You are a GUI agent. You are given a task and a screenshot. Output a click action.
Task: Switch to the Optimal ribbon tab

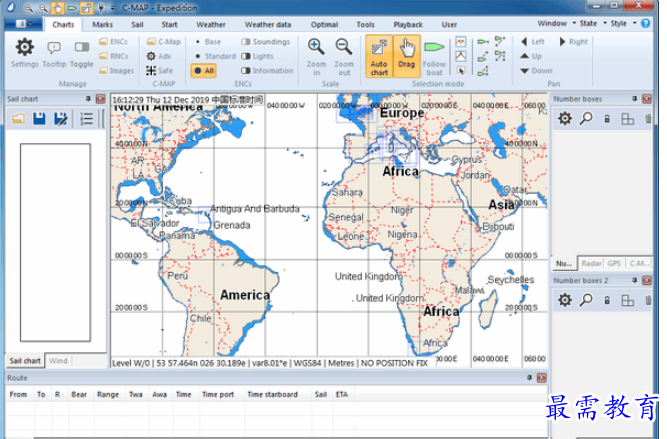(324, 25)
